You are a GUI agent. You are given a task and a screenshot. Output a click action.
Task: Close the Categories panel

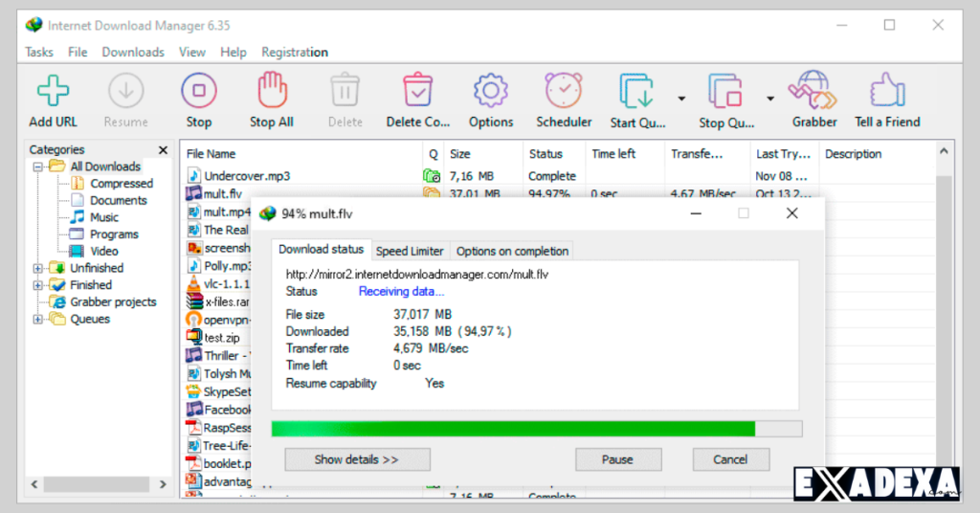tap(163, 150)
